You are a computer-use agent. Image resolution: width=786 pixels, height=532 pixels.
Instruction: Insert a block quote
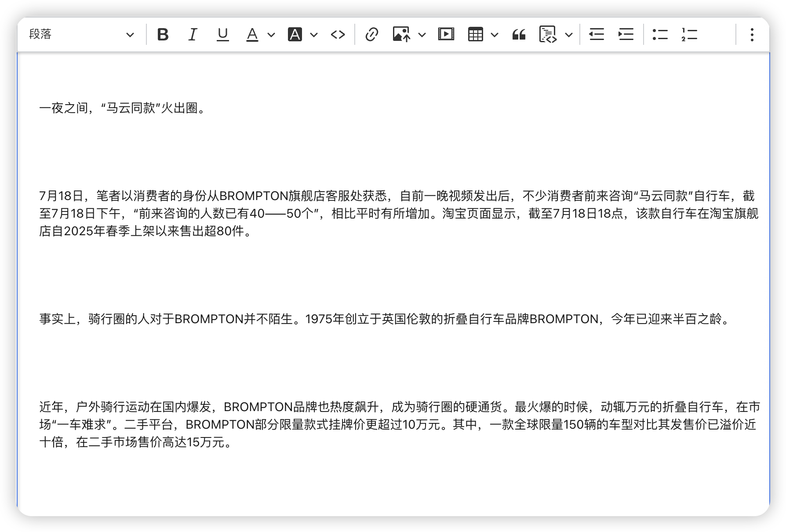(x=519, y=34)
